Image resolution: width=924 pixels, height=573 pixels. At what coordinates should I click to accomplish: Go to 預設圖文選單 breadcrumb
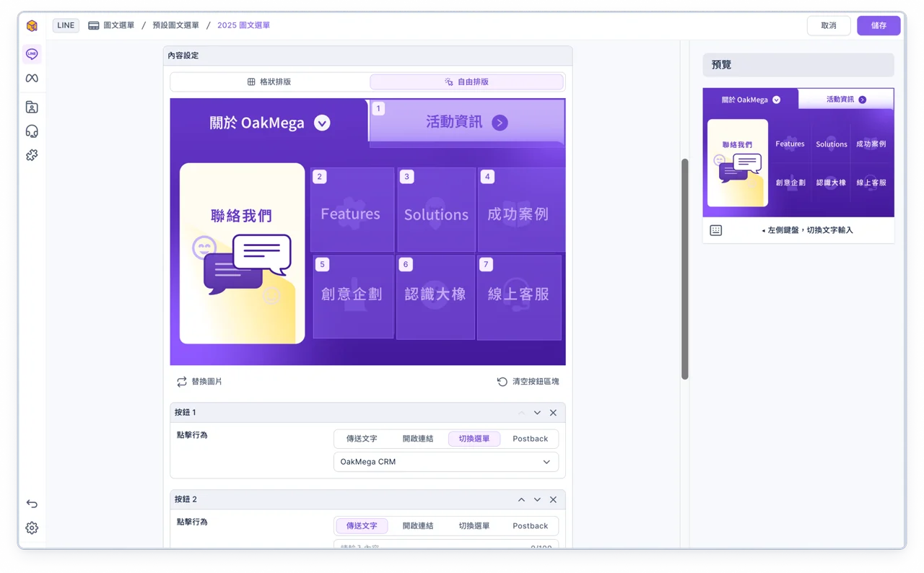click(175, 25)
